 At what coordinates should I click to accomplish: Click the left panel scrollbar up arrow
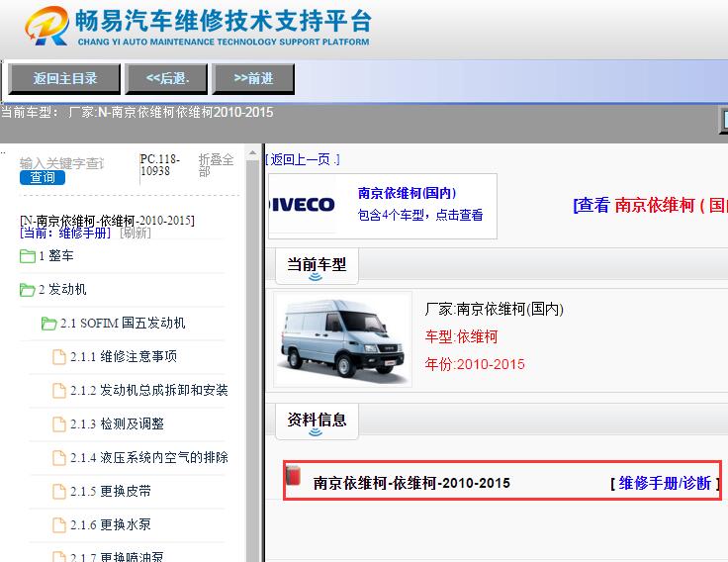[x=252, y=152]
